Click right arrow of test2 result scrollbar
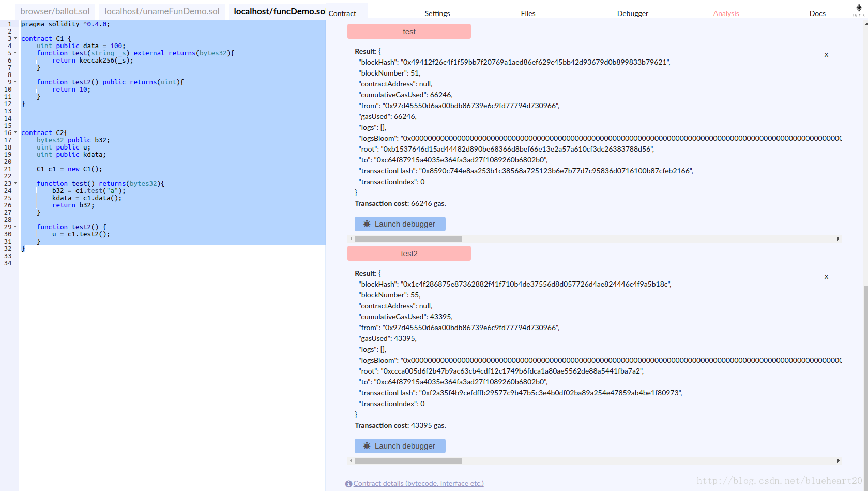Screen dimensions: 868x491 [839, 461]
